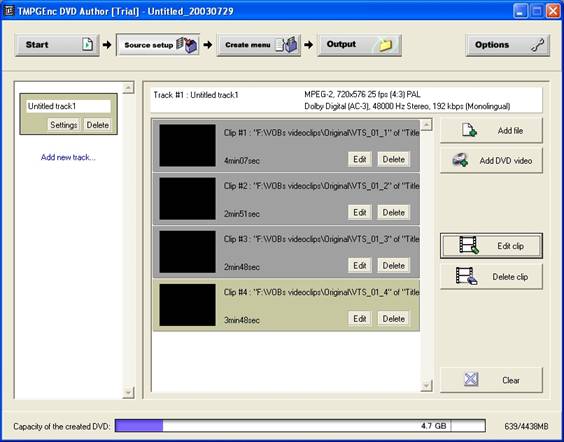Click Add new track link
The width and height of the screenshot is (564, 442).
(68, 157)
